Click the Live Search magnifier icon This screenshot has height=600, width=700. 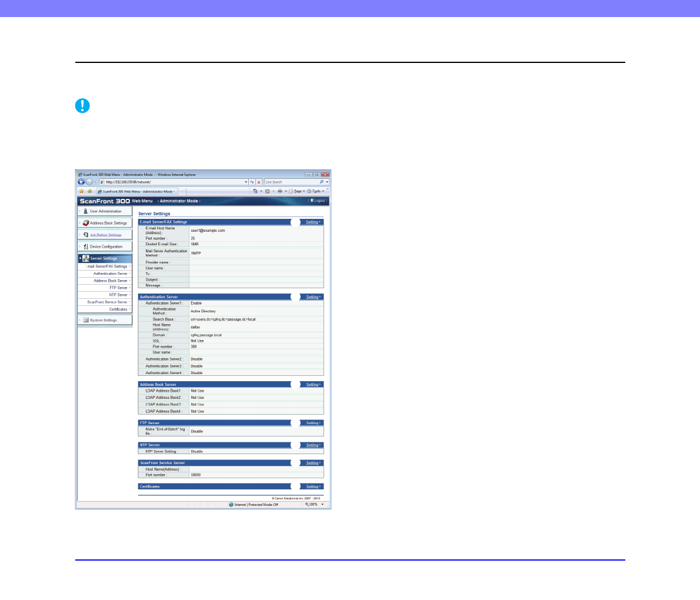coord(321,182)
